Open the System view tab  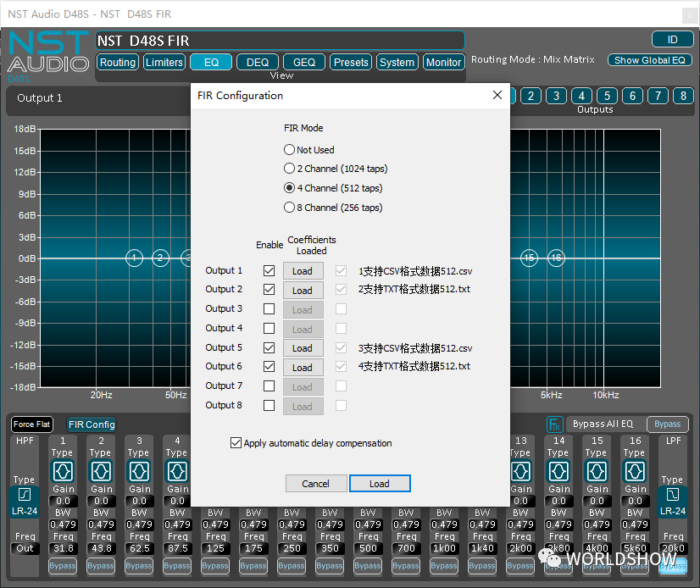coord(397,62)
